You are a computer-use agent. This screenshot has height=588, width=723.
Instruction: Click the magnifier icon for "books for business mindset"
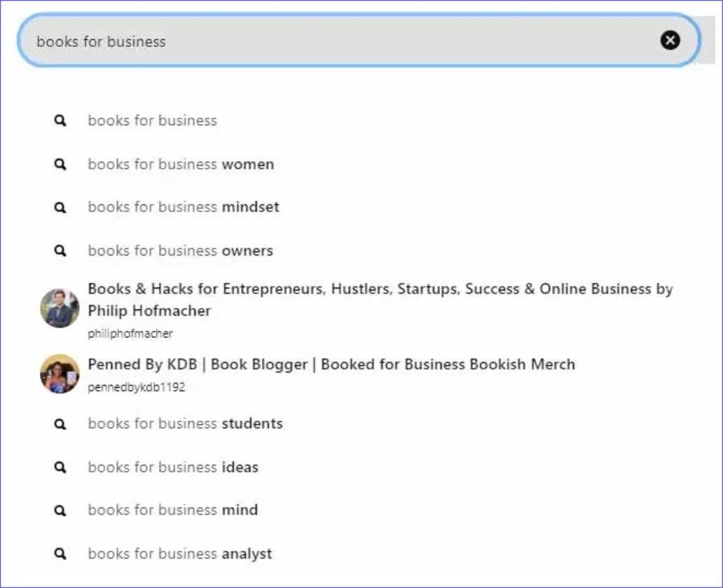tap(60, 207)
